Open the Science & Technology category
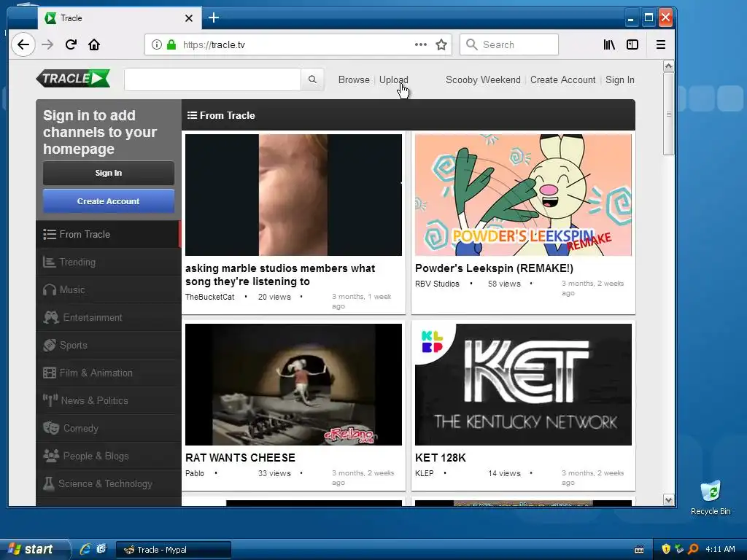This screenshot has width=747, height=560. click(108, 484)
